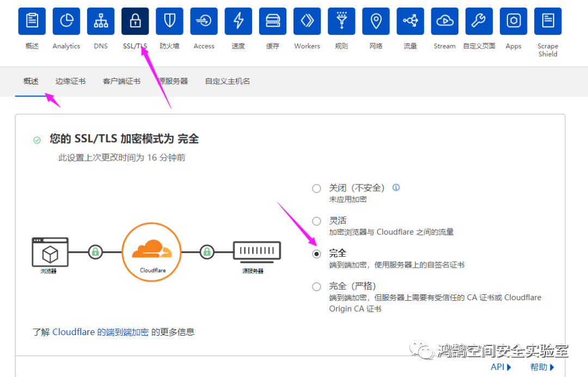This screenshot has width=588, height=377.
Task: Open the Apps square icon
Action: [513, 21]
